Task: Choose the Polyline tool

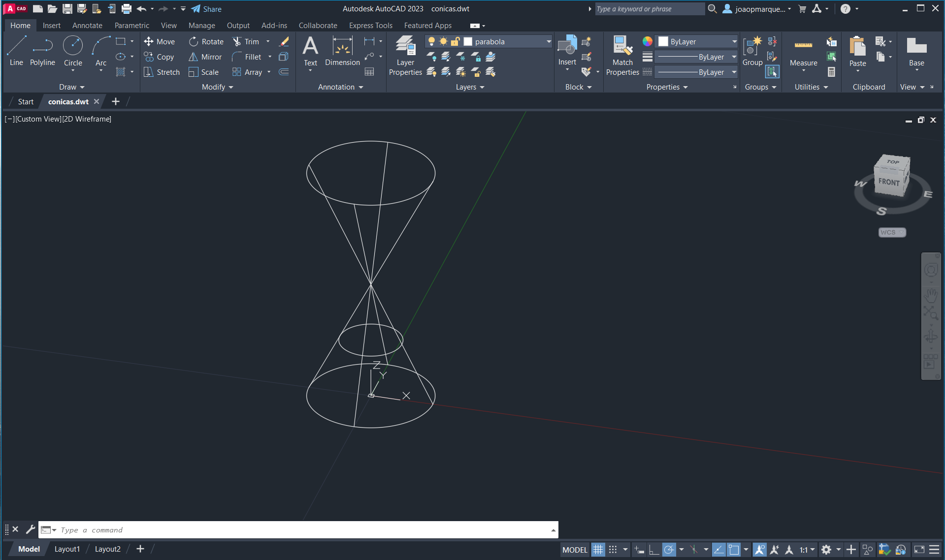Action: (x=42, y=51)
